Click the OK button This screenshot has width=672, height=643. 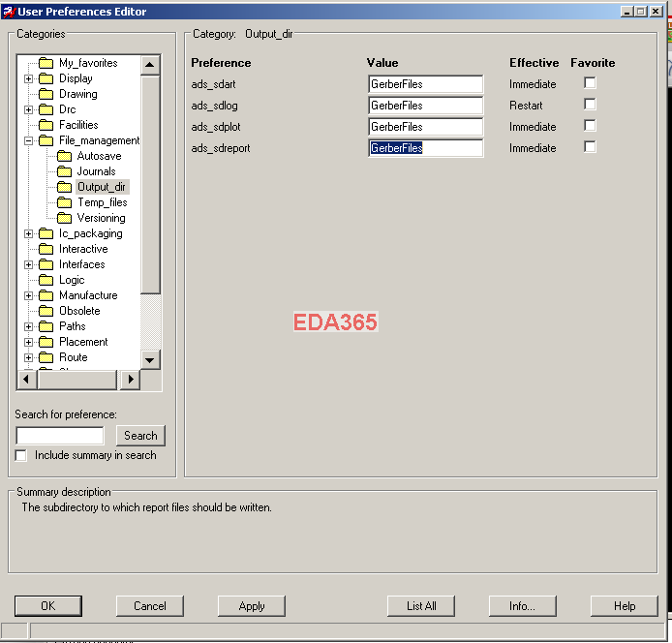[48, 606]
